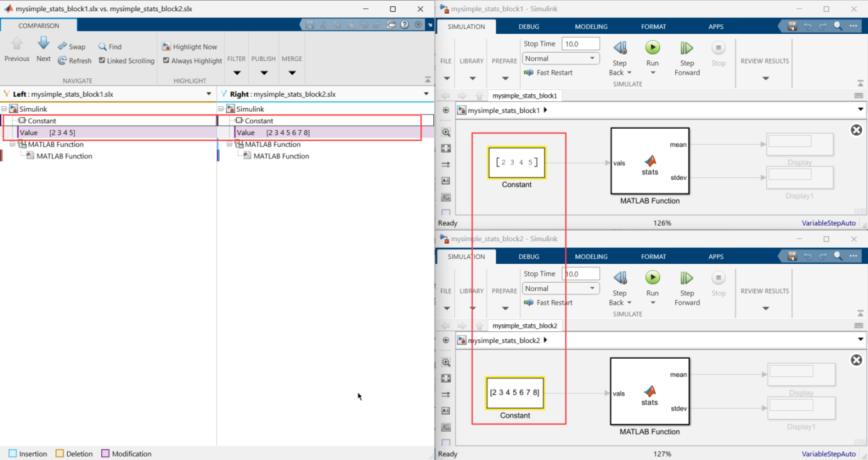Screen dimensions: 868x460
Task: Click Step Back icon in block2 window
Action: click(620, 278)
